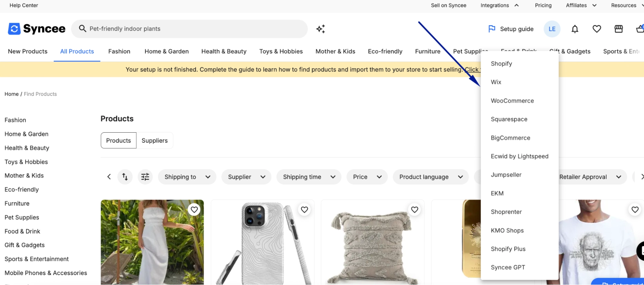The height and width of the screenshot is (285, 644).
Task: Open the beige pillow product thumbnail
Action: coord(373,242)
